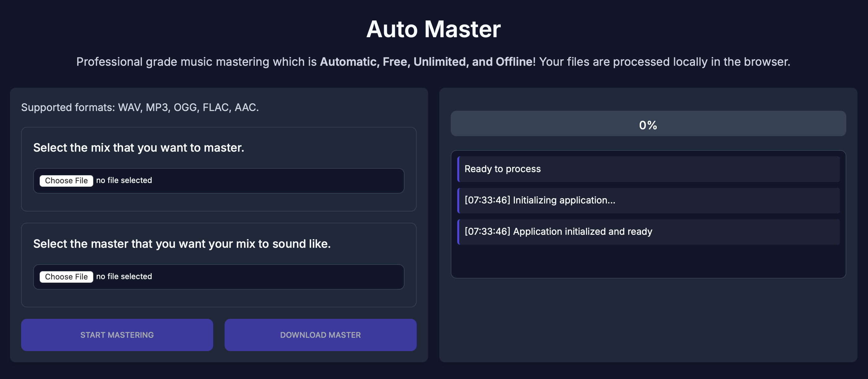Click the 0% progress bar
This screenshot has width=868, height=379.
(648, 124)
